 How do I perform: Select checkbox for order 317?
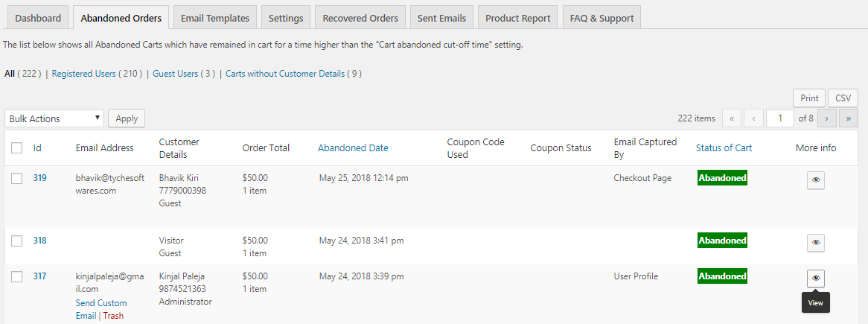click(x=16, y=276)
